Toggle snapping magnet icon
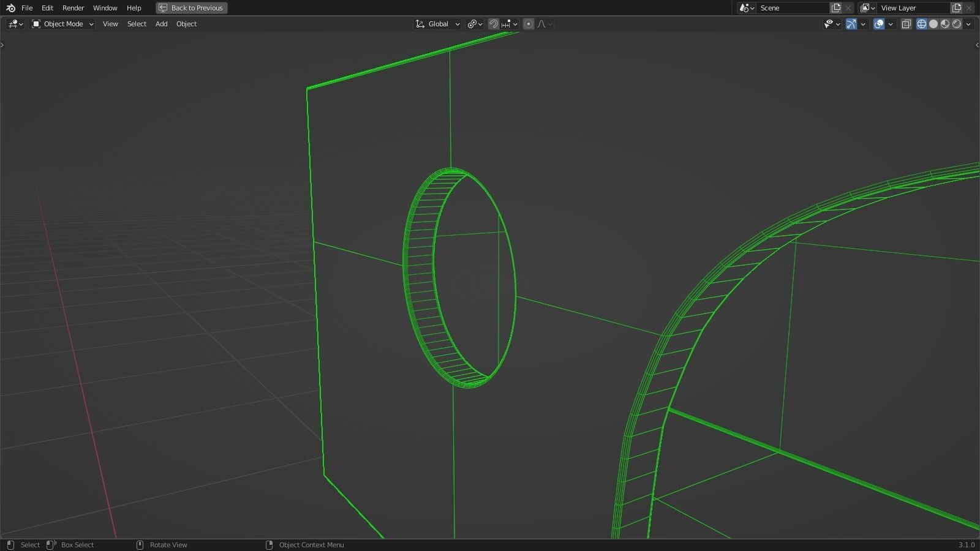Viewport: 980px width, 551px height. pyautogui.click(x=493, y=24)
